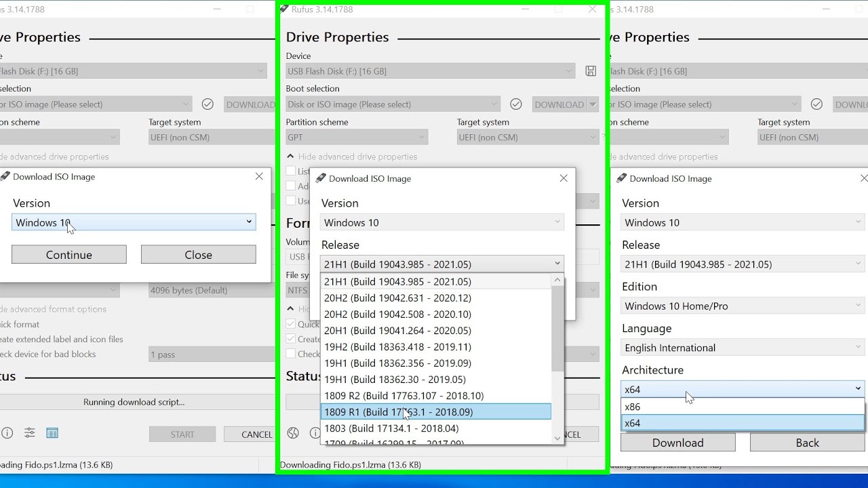868x488 pixels.
Task: Choose x64 option in the open Architecture list
Action: coord(743,423)
